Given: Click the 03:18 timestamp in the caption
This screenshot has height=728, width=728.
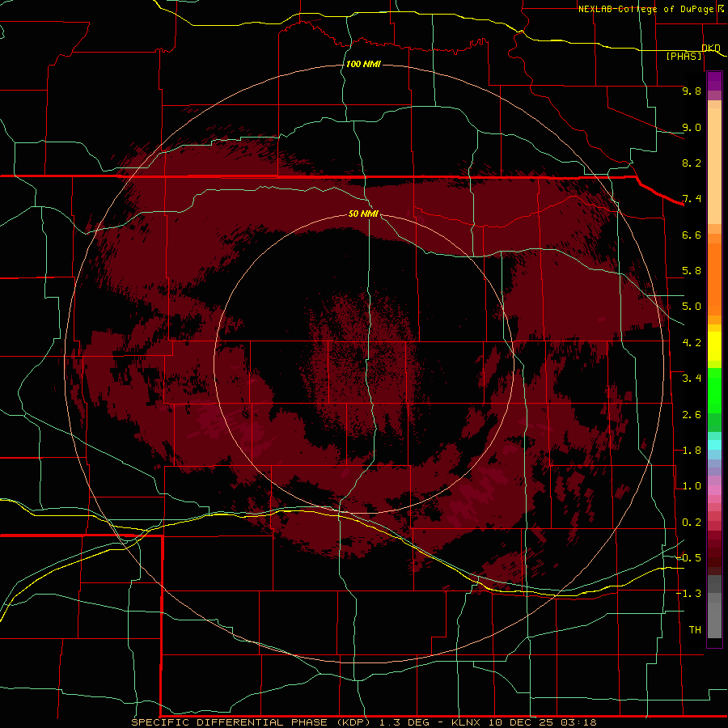Looking at the screenshot, I should (578, 722).
